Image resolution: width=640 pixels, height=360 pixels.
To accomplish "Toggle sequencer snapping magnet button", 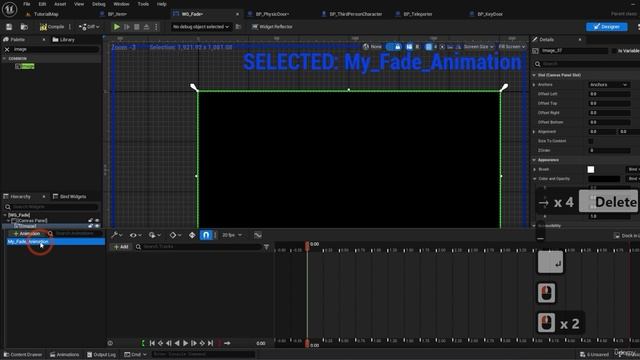I will pyautogui.click(x=206, y=235).
